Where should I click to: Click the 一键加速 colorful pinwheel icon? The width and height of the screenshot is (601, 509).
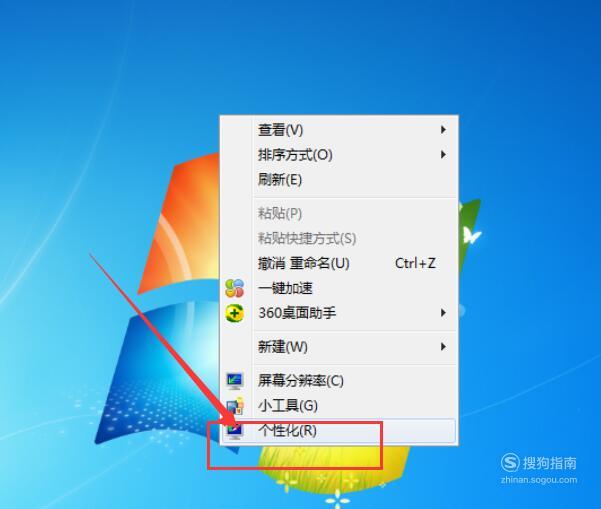pyautogui.click(x=235, y=288)
